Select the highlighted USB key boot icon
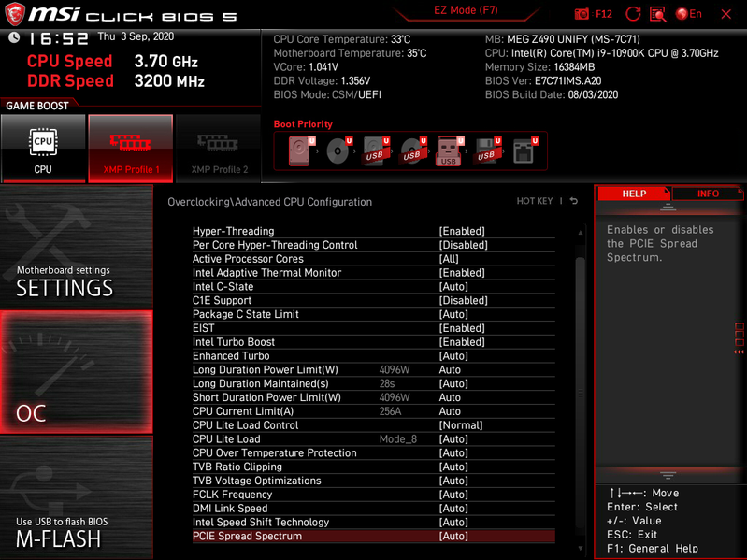This screenshot has height=560, width=747. pos(451,151)
